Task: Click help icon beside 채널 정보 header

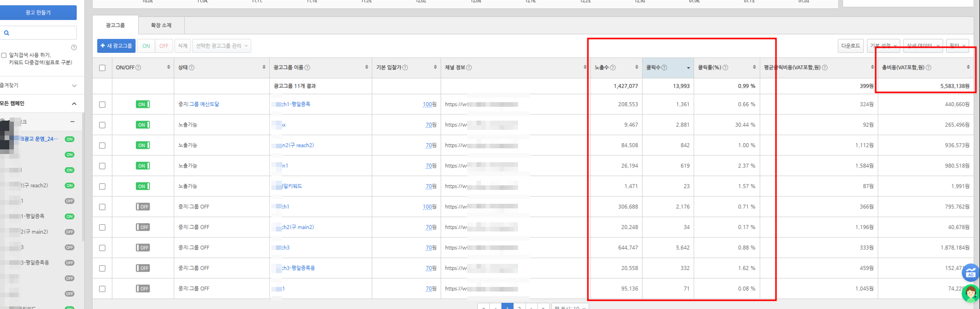Action: click(x=469, y=68)
